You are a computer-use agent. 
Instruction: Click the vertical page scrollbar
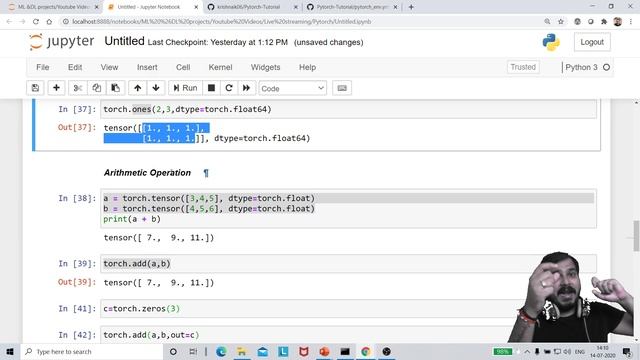636,236
